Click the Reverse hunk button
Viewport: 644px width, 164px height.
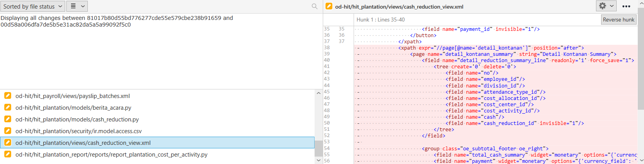coord(619,20)
